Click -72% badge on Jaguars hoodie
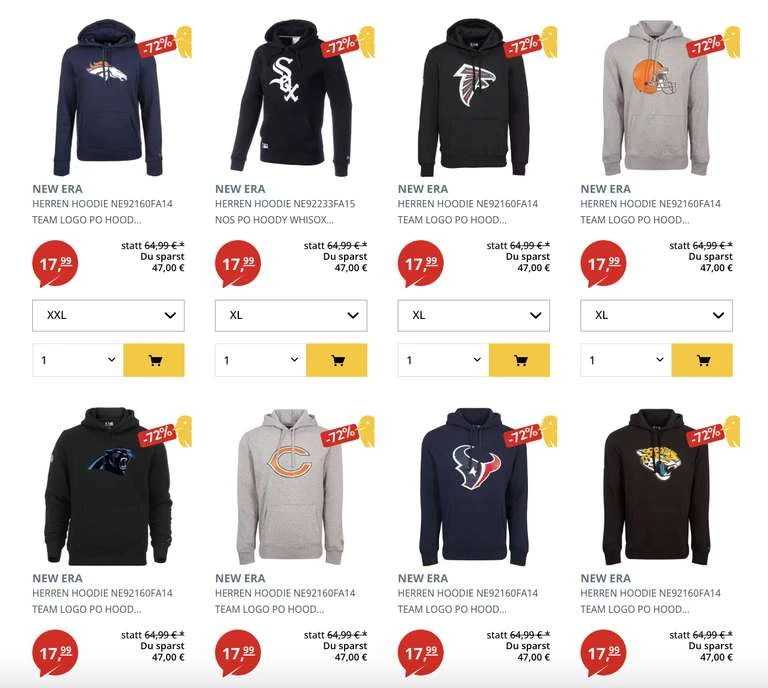This screenshot has height=688, width=768. pos(706,435)
